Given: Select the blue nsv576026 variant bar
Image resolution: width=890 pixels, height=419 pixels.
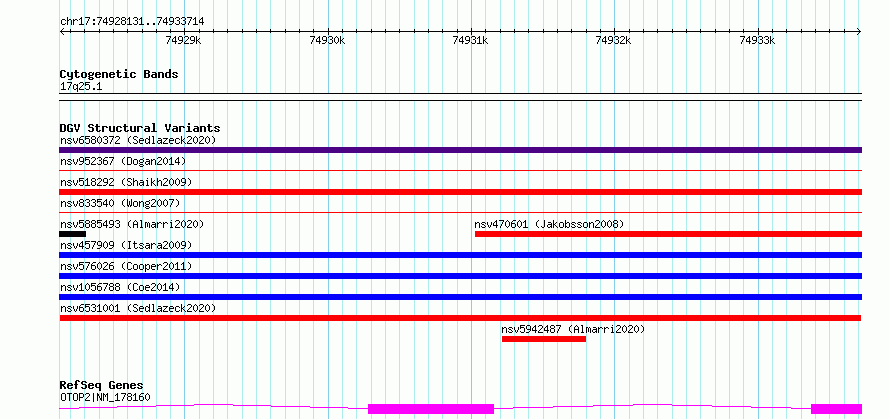Looking at the screenshot, I should coord(460,276).
